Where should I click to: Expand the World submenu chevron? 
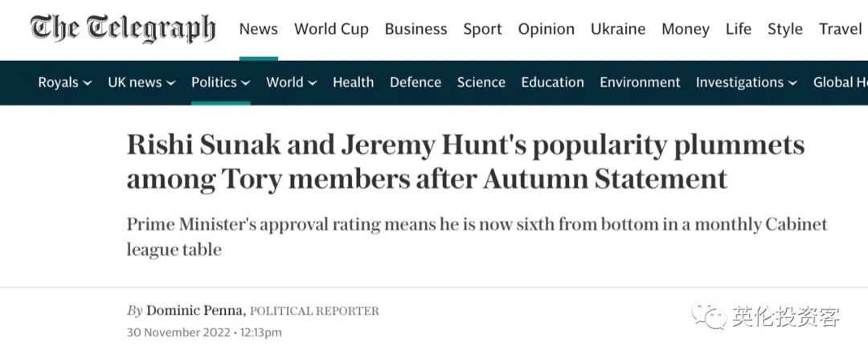pos(312,83)
